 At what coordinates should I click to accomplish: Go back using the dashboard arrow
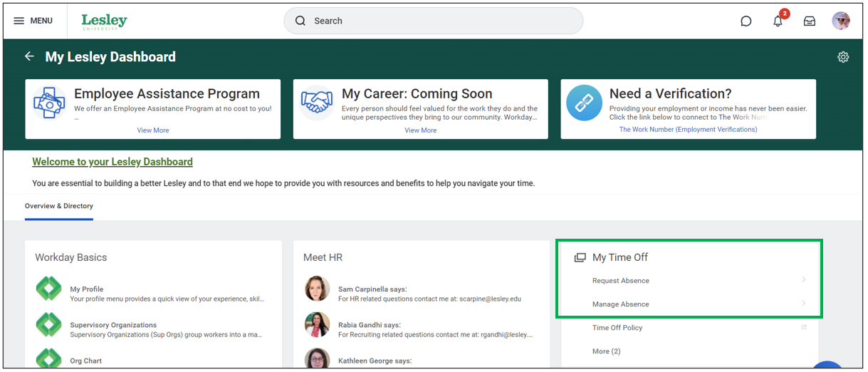point(29,56)
